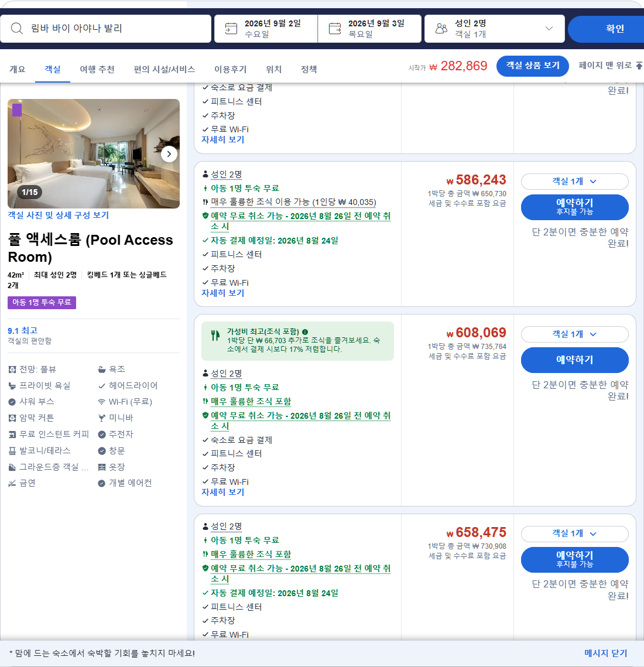Click the 프라이빗 욕실 amenity icon

pyautogui.click(x=12, y=386)
